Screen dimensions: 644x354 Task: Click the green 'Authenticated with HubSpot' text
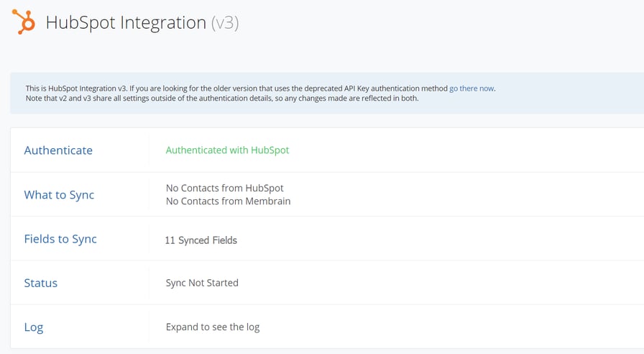pyautogui.click(x=227, y=150)
